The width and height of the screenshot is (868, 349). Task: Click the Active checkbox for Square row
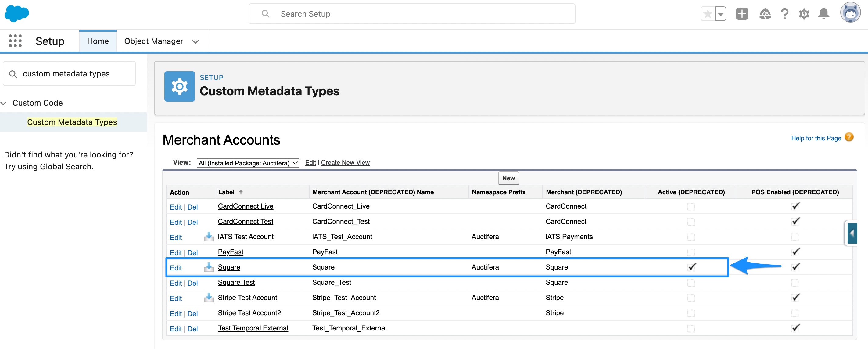(x=692, y=267)
